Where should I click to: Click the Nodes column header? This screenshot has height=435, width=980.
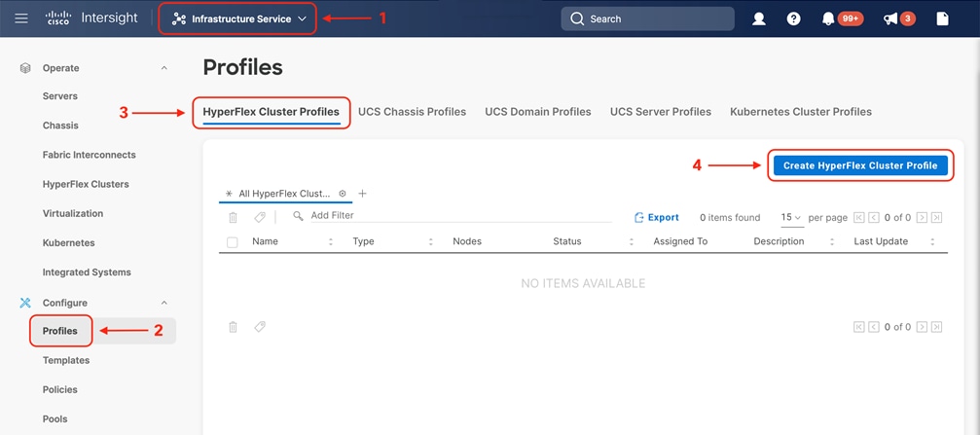point(467,241)
